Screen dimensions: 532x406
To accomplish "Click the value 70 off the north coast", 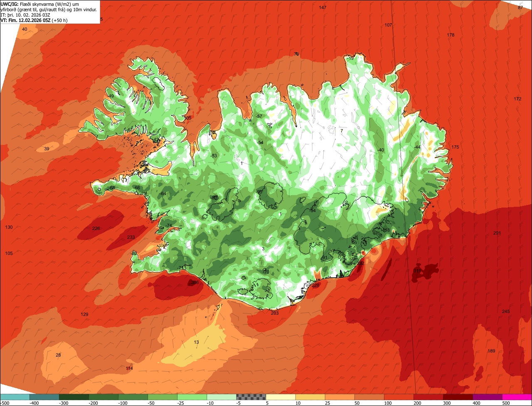I will point(296,54).
